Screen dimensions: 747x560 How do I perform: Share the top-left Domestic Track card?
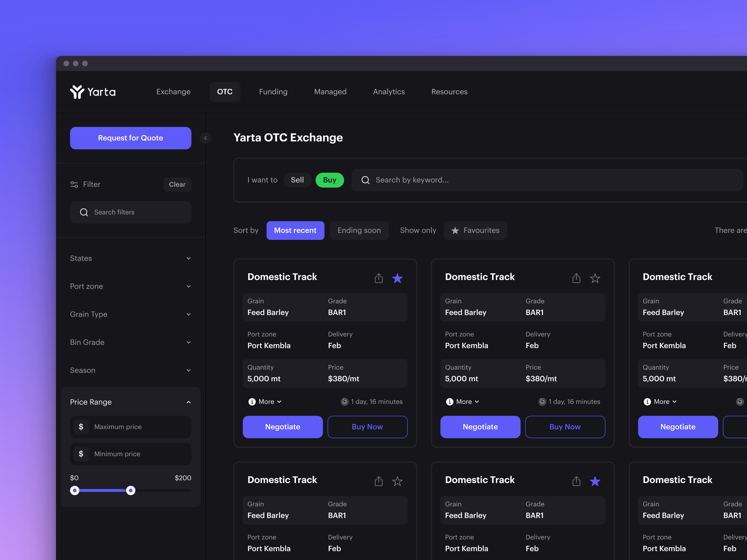[x=379, y=278]
